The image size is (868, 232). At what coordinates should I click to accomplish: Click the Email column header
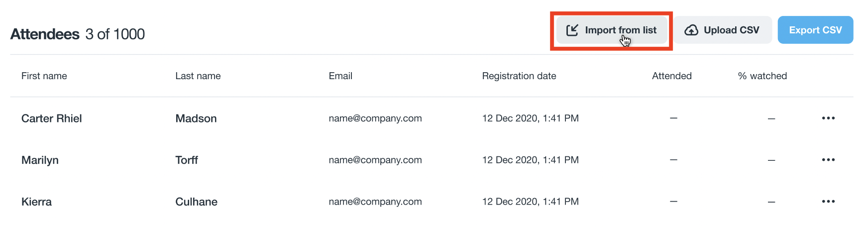340,76
